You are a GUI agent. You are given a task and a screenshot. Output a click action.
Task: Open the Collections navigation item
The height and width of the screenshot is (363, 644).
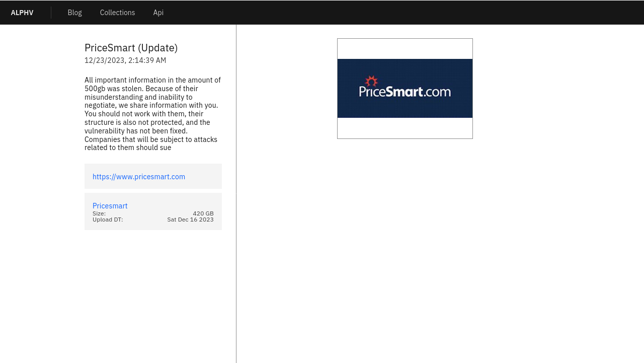117,13
